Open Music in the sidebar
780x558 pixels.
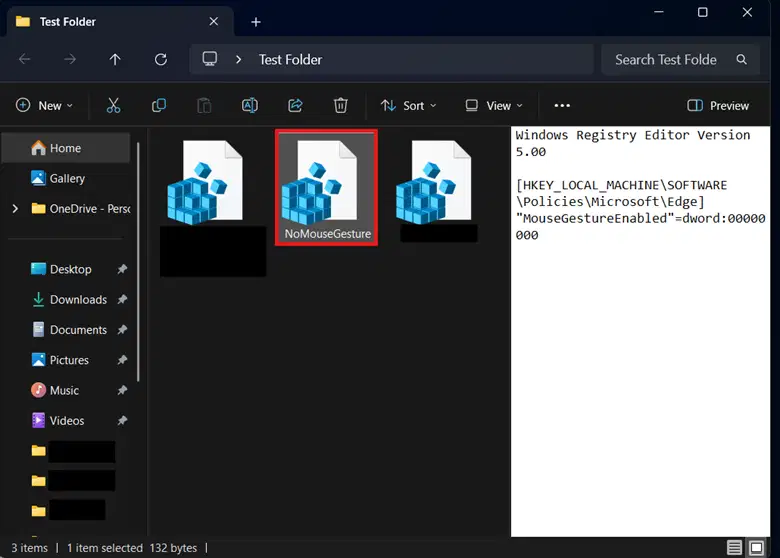point(55,390)
